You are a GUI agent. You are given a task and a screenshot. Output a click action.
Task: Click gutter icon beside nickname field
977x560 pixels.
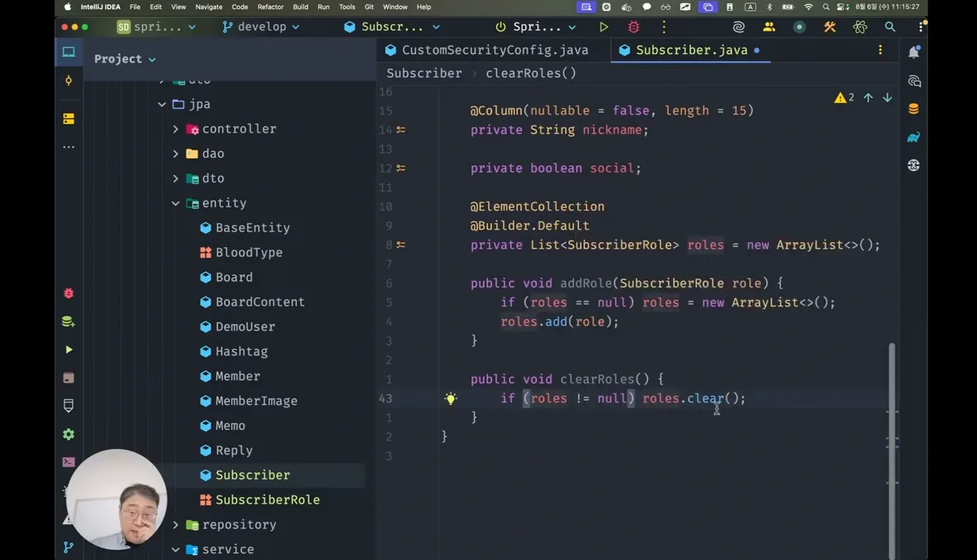(x=400, y=130)
